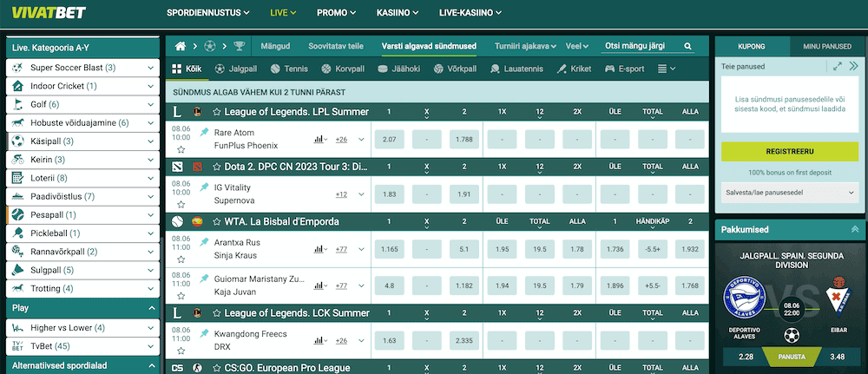Switch to Minu panused tab

[x=827, y=47]
